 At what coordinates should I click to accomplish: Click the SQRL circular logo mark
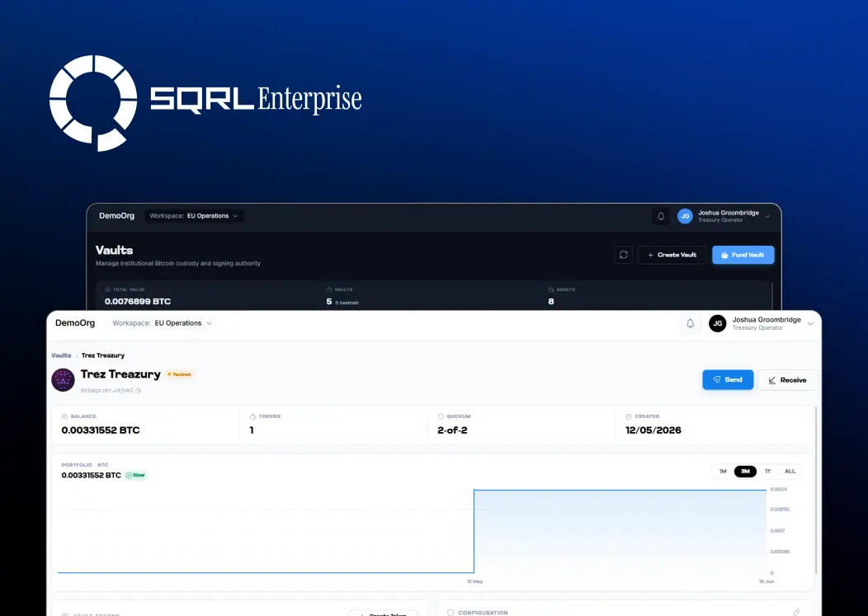click(x=93, y=103)
